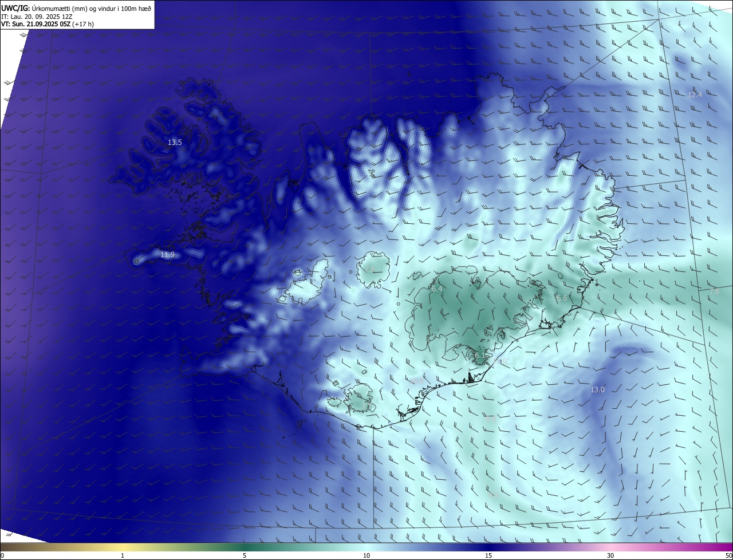Select the 'IT: Lau. 20. 09. 2025 12Z' line

click(x=37, y=17)
